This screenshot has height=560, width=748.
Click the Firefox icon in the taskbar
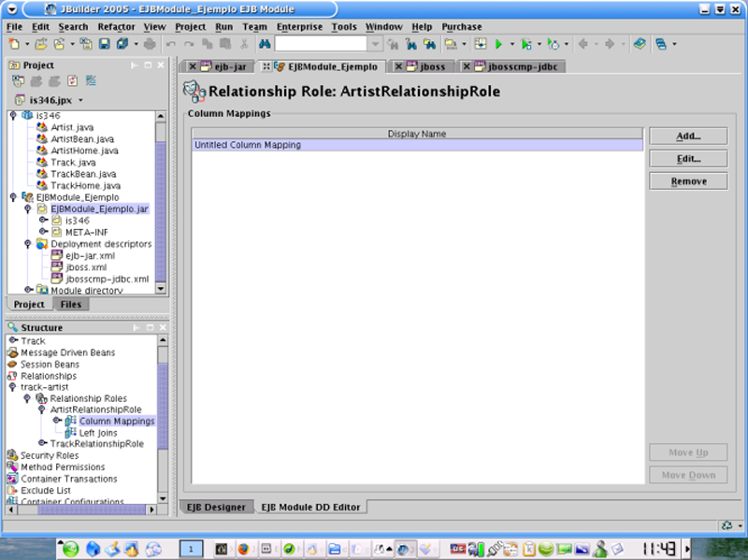[241, 549]
